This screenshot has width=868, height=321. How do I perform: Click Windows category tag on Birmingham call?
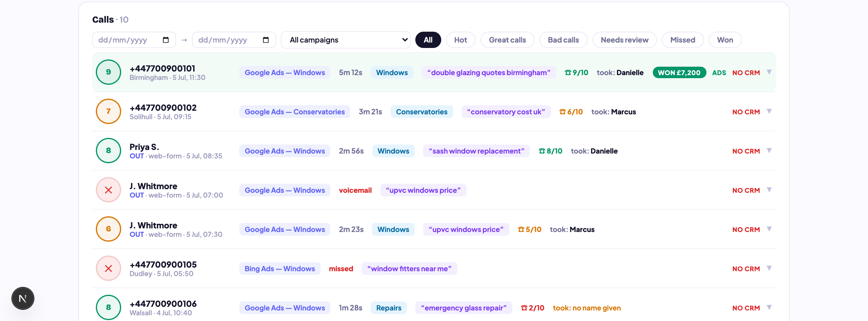[x=392, y=72]
